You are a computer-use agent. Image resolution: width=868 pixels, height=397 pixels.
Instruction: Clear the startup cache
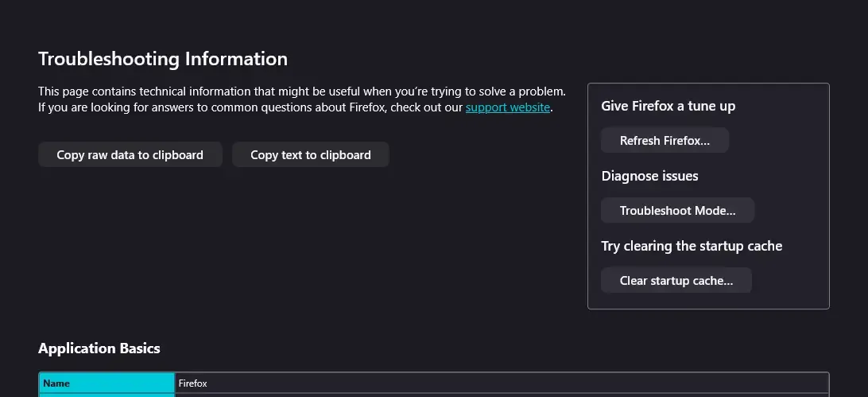pyautogui.click(x=676, y=280)
